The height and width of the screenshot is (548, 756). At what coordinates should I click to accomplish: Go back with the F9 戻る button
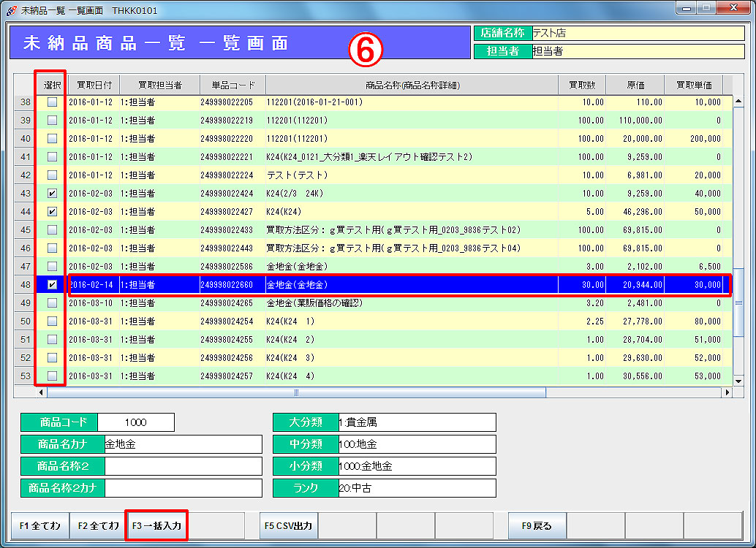pos(537,525)
